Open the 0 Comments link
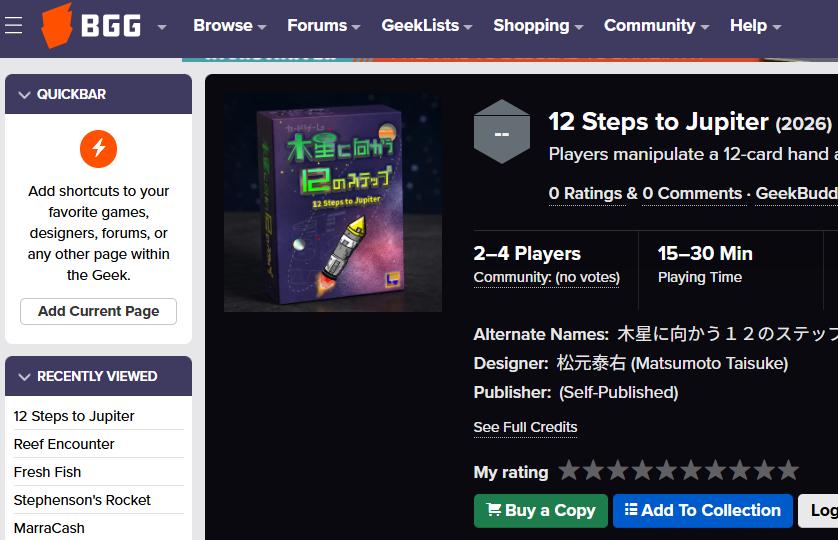 click(x=692, y=194)
